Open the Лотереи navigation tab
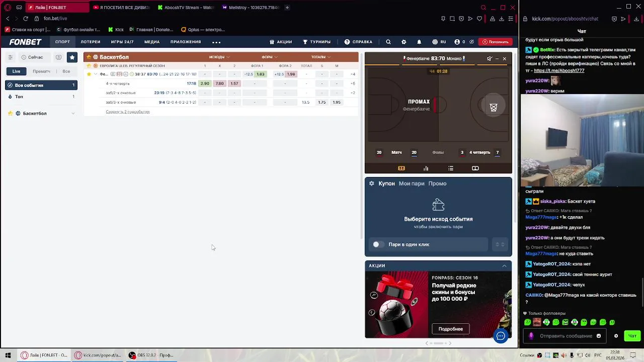 (x=91, y=42)
